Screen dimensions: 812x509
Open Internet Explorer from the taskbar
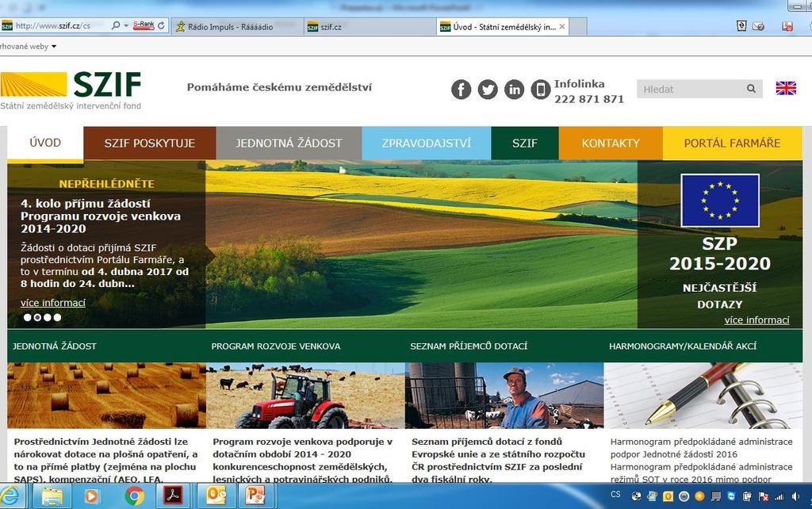pyautogui.click(x=11, y=496)
